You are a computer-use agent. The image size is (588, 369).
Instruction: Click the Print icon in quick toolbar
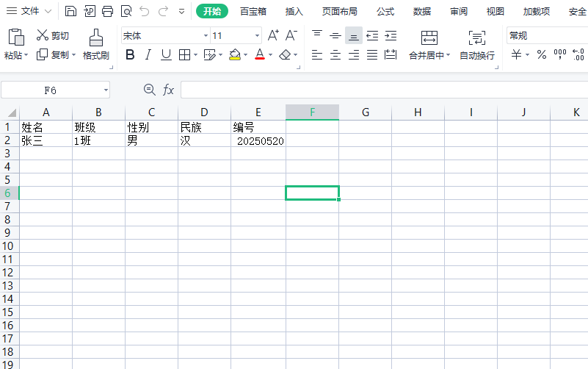pyautogui.click(x=107, y=11)
